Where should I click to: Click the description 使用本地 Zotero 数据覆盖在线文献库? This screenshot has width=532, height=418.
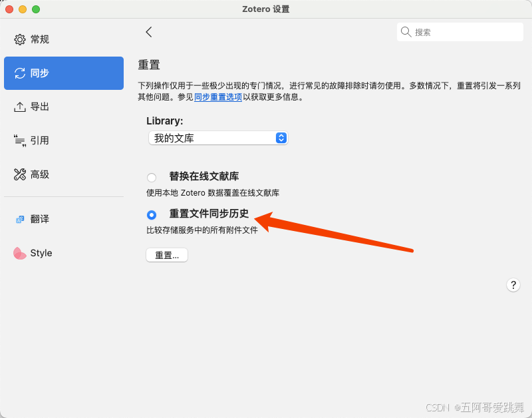click(213, 193)
